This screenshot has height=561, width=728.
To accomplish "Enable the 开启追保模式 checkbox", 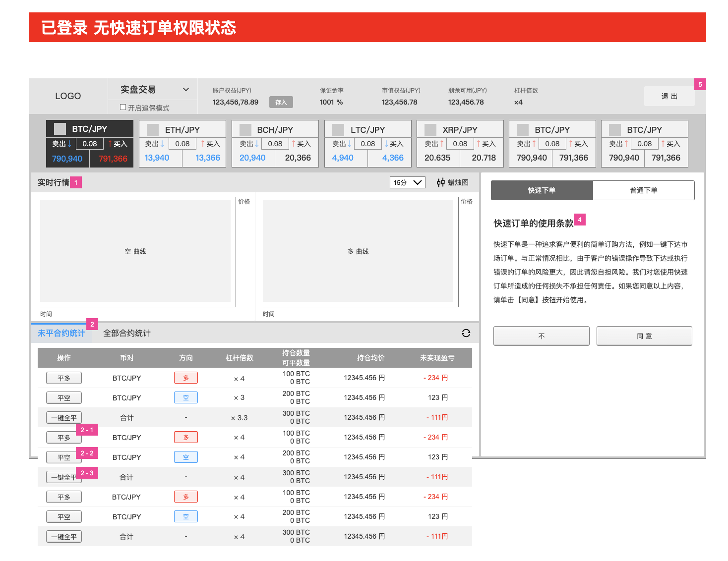I will point(123,107).
